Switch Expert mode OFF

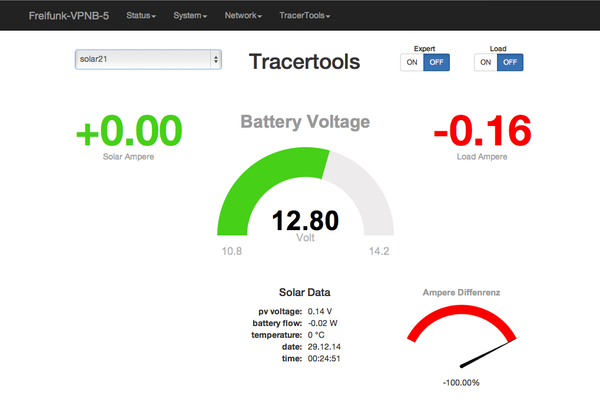point(436,62)
